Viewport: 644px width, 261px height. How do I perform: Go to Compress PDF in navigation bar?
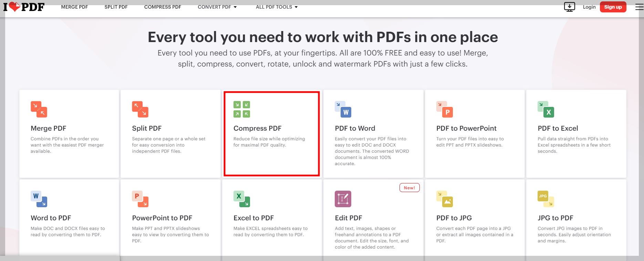[163, 7]
